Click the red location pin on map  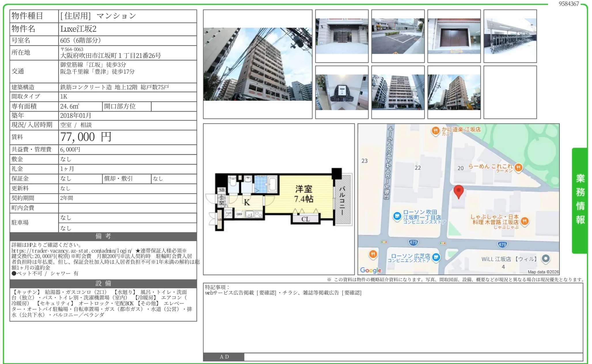click(458, 192)
